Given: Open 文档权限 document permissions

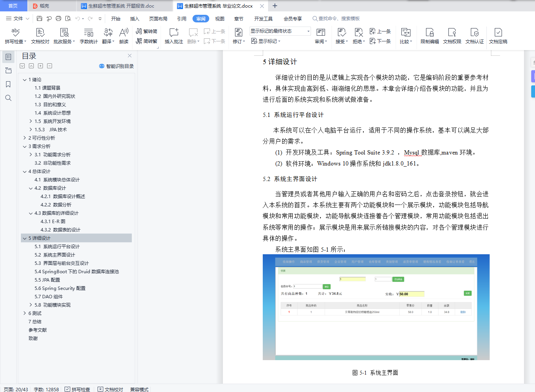Looking at the screenshot, I should (452, 36).
